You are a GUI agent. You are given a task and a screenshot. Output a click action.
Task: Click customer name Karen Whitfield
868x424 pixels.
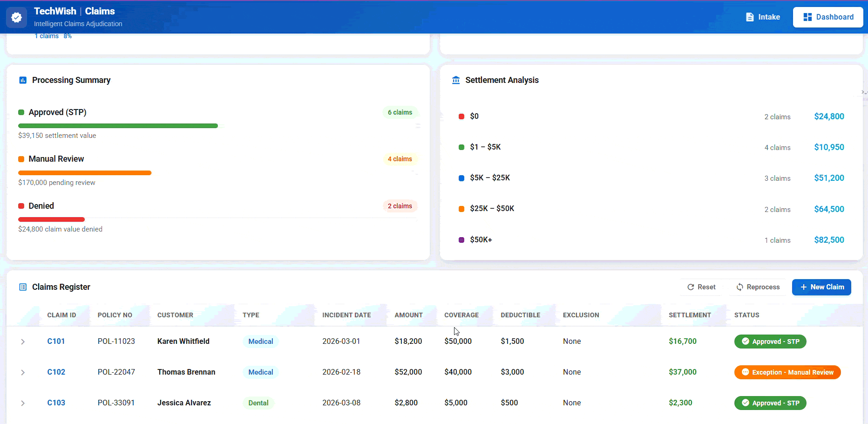click(183, 342)
